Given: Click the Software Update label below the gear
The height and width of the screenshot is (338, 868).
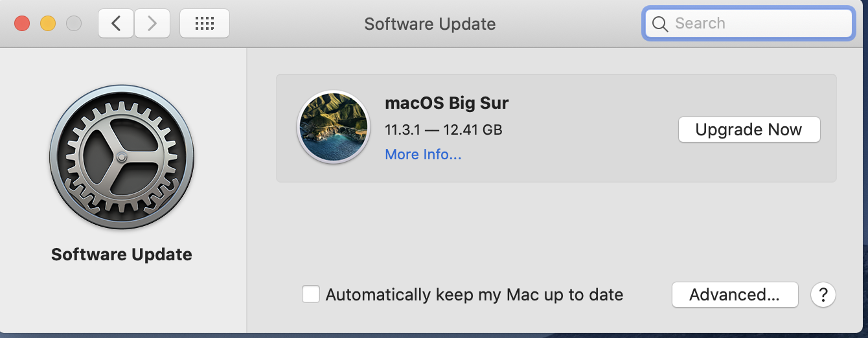Looking at the screenshot, I should 122,254.
